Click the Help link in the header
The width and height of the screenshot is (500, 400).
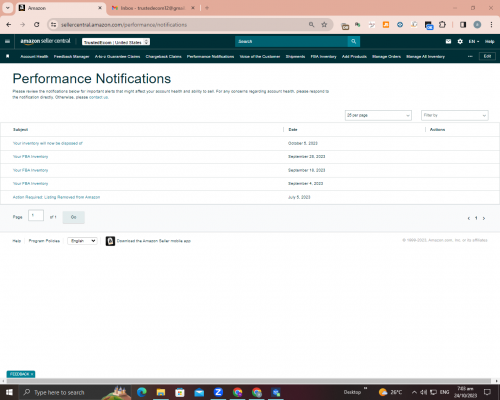click(489, 41)
